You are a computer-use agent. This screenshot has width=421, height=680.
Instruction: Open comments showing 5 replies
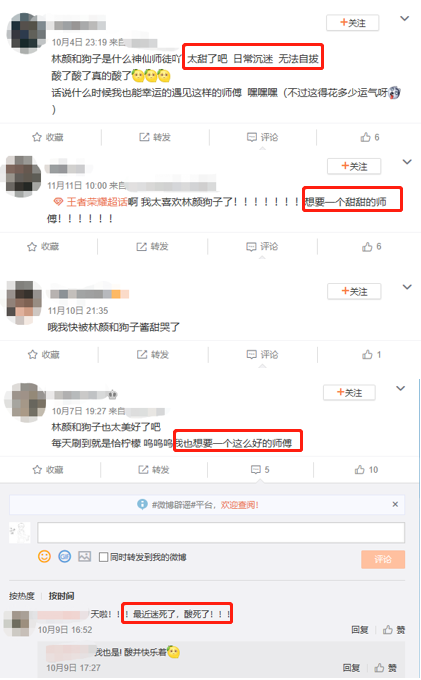260,470
